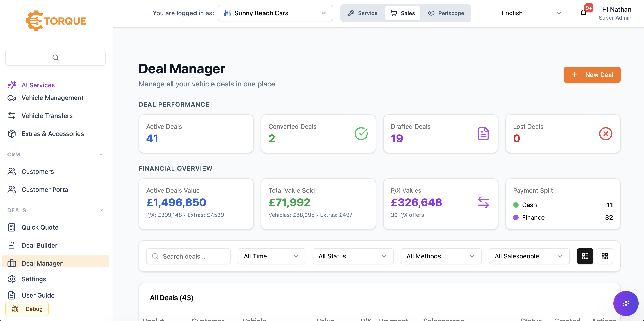Click the Deal Builder pound icon
Image resolution: width=644 pixels, height=321 pixels.
coord(12,245)
